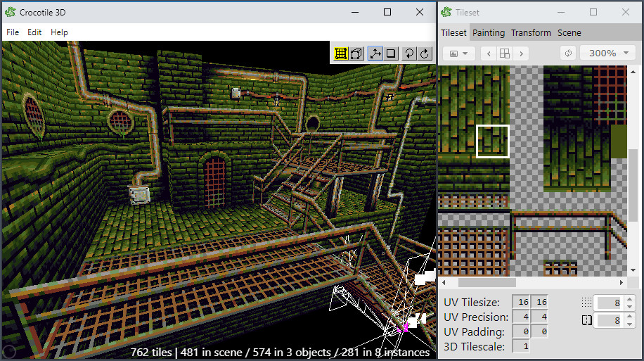Viewport: 644px width, 361px height.
Task: Click tileset scroll up arrow
Action: tap(633, 72)
